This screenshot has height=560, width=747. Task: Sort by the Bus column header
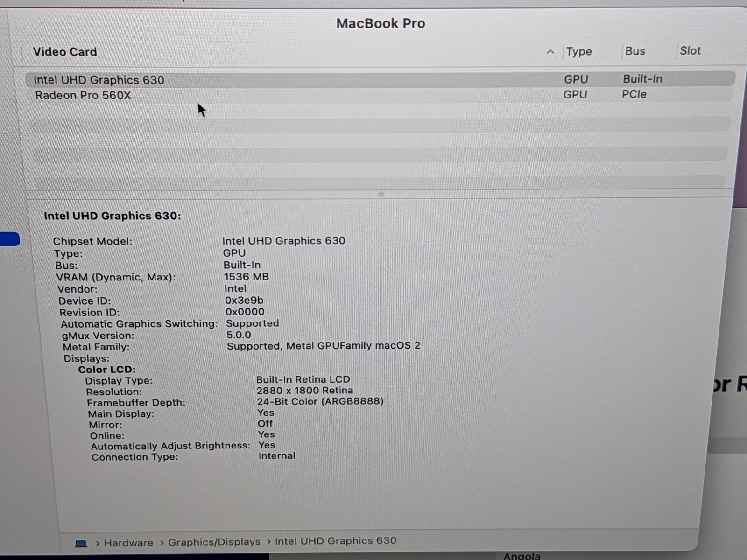635,51
